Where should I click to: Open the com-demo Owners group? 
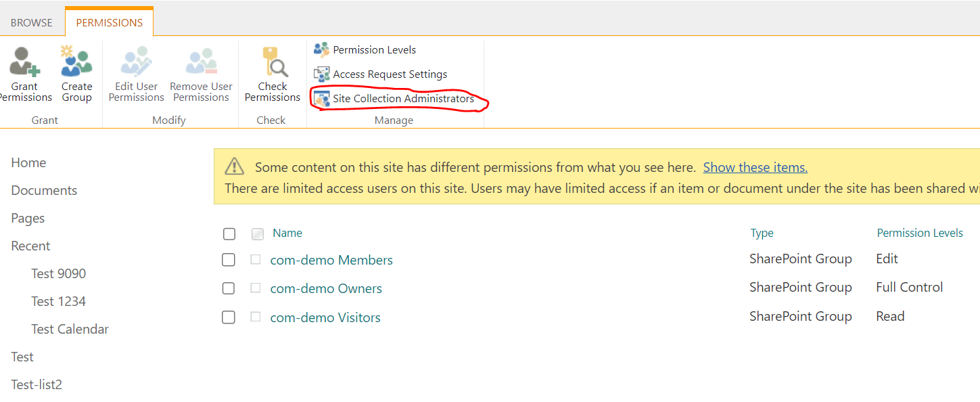pyautogui.click(x=326, y=288)
